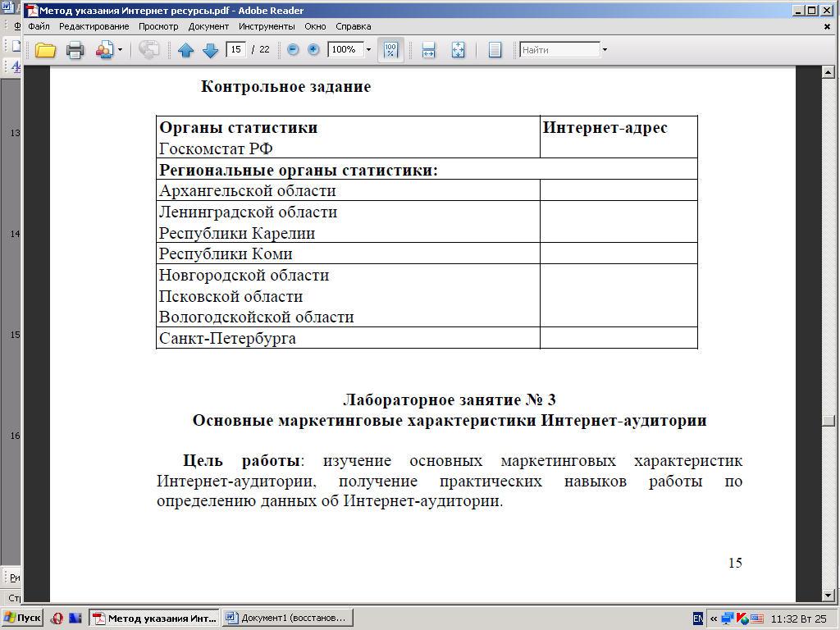Zoom in with the plus button
The height and width of the screenshot is (630, 840).
click(313, 50)
